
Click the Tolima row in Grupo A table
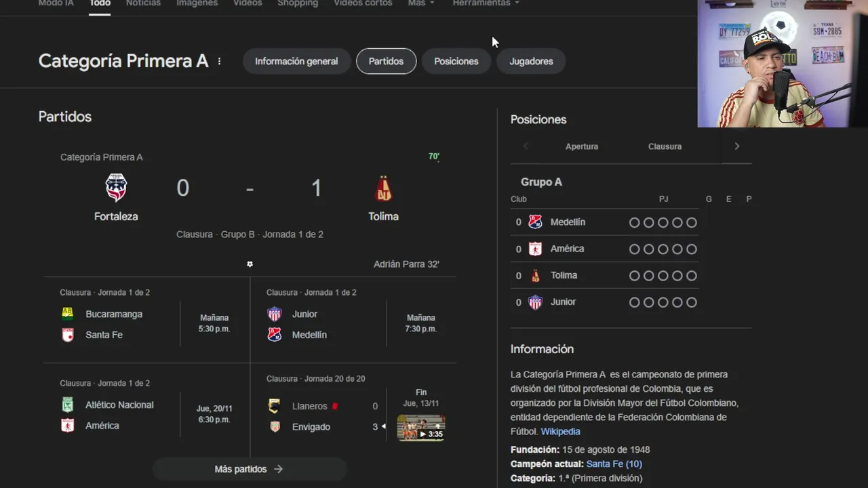[605, 276]
